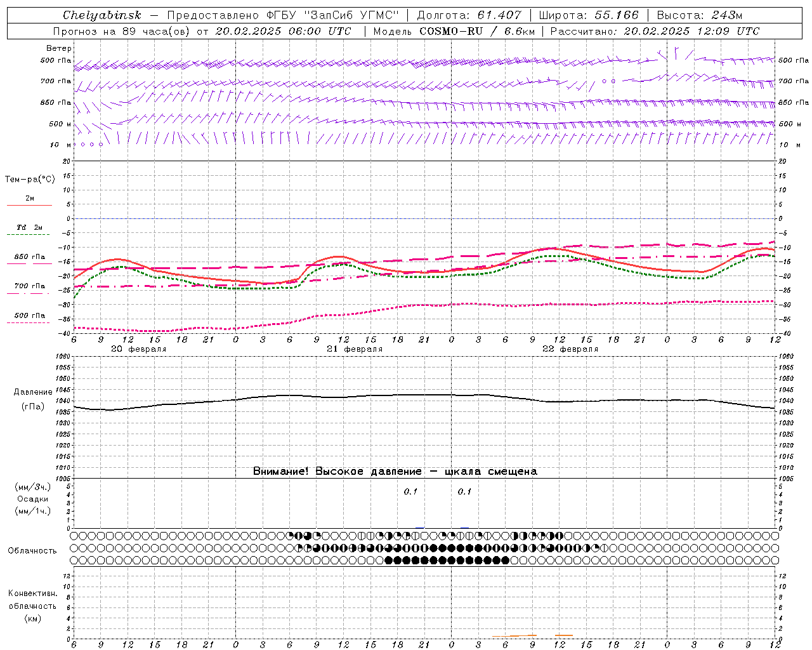Click "Рассчитано: 20.02.2025 12:09 UTC" text
Viewport: 812px width, 650px height.
pyautogui.click(x=655, y=31)
